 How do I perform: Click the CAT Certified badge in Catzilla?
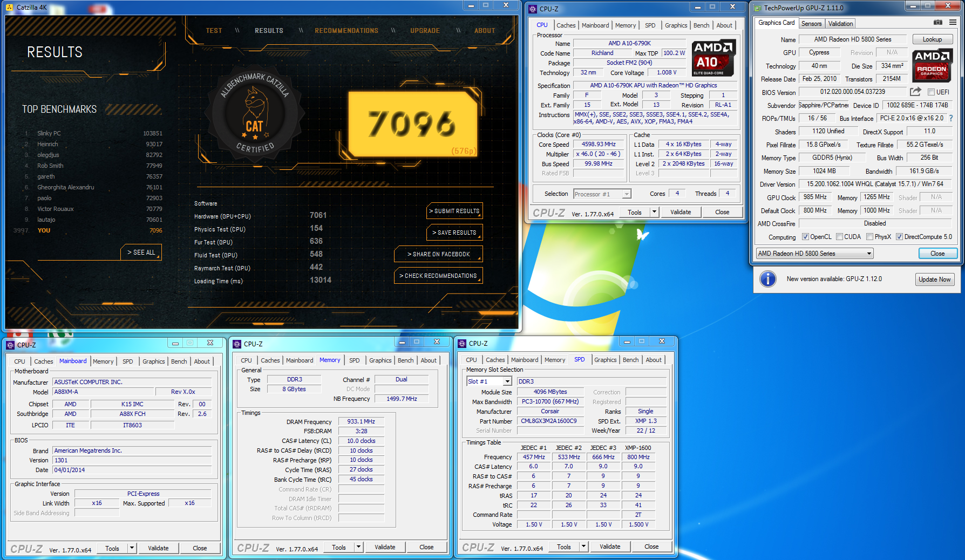(254, 114)
